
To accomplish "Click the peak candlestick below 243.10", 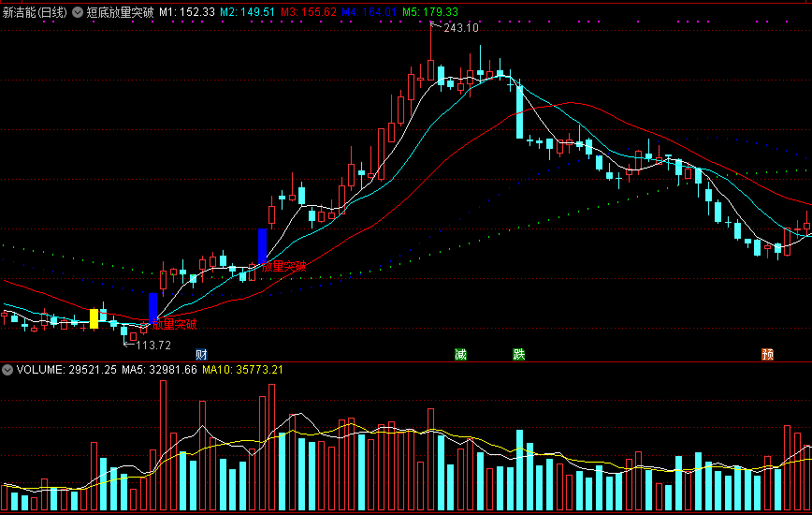I will [431, 69].
